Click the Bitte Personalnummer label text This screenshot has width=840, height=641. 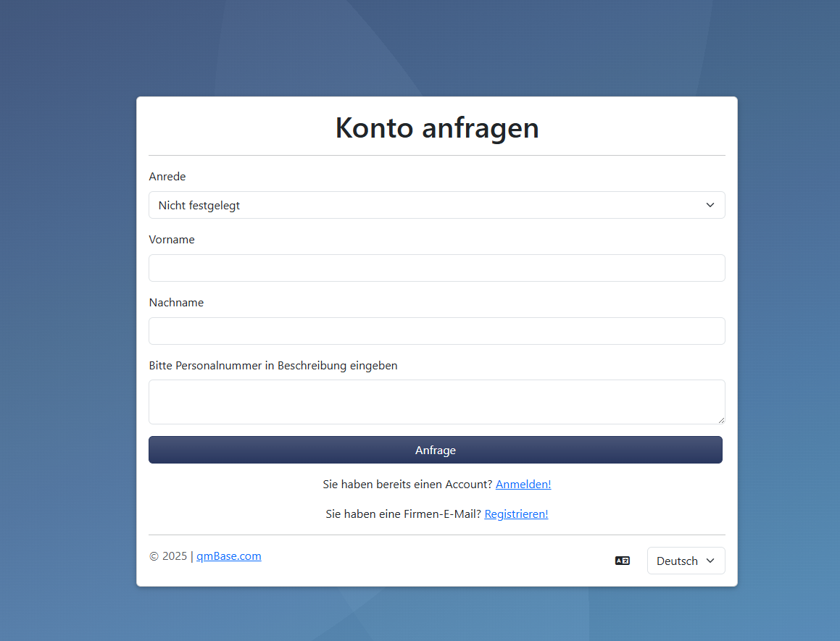(273, 366)
